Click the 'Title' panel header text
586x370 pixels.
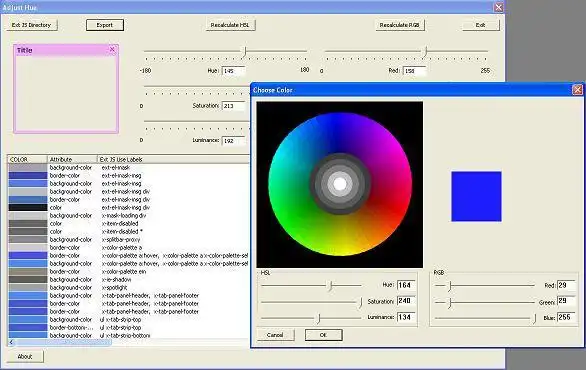coord(25,50)
